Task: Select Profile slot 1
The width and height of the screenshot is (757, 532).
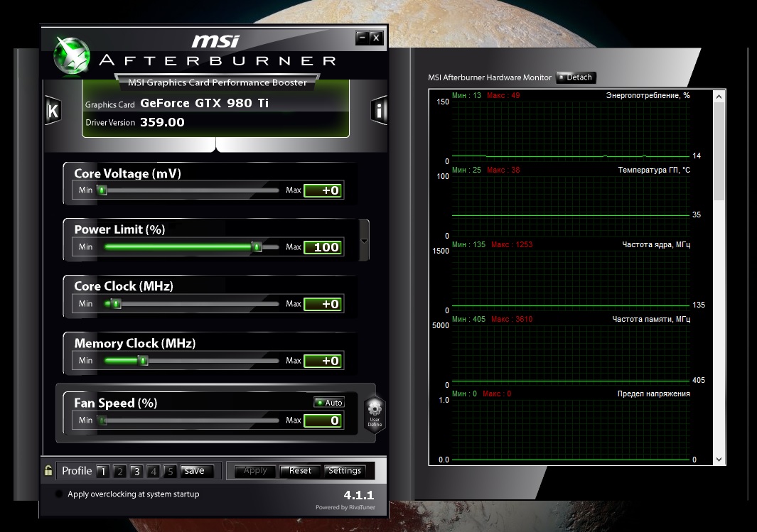Action: [x=103, y=471]
